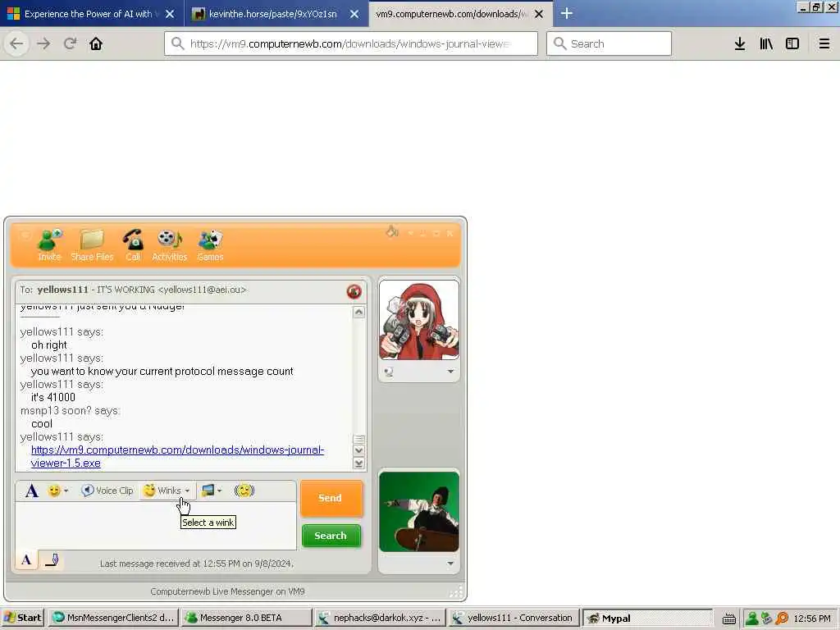Click the paintbrush color scheme icon

[392, 232]
